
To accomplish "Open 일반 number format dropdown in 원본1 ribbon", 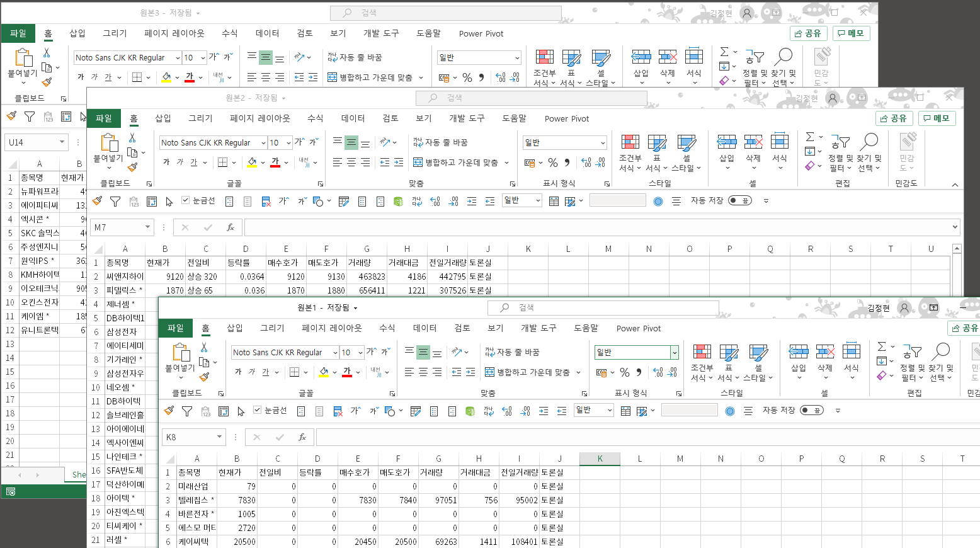I will pyautogui.click(x=675, y=352).
